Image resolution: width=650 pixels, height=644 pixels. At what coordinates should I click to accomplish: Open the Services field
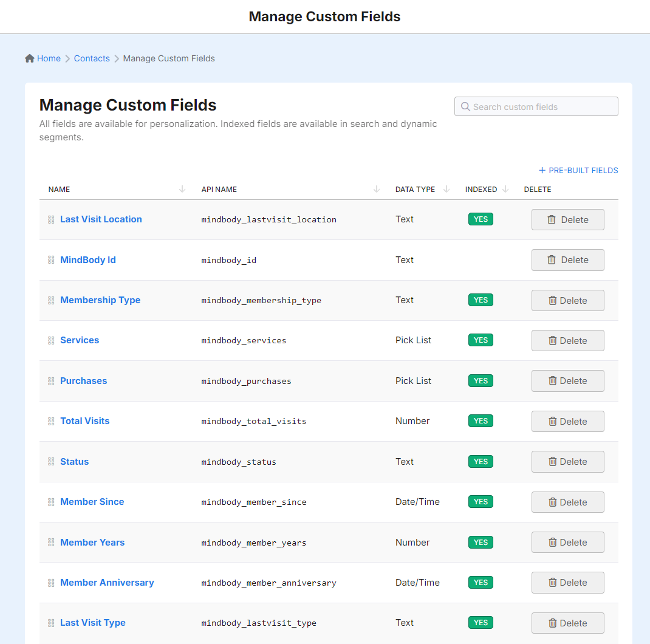coord(80,340)
